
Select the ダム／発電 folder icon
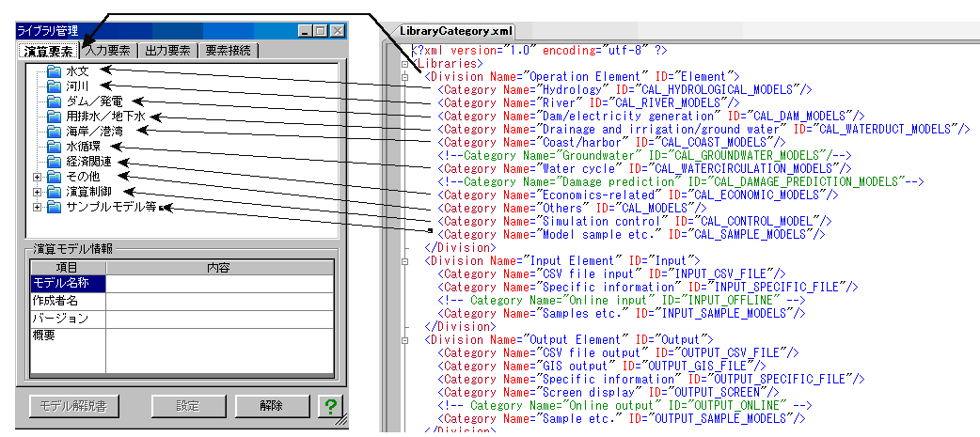pyautogui.click(x=54, y=101)
